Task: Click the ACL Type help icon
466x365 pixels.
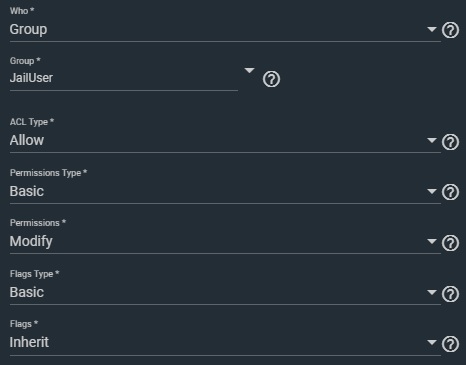Action: coord(450,142)
